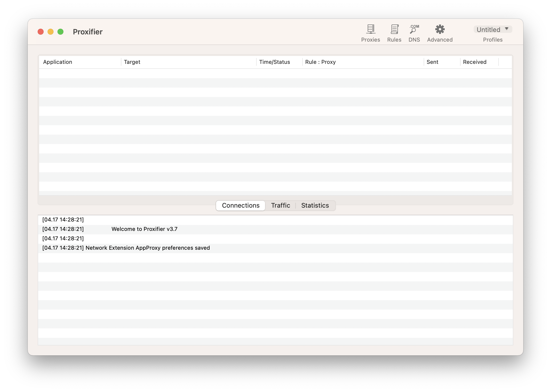Open the Rules scroll icon
The height and width of the screenshot is (392, 551).
[394, 29]
